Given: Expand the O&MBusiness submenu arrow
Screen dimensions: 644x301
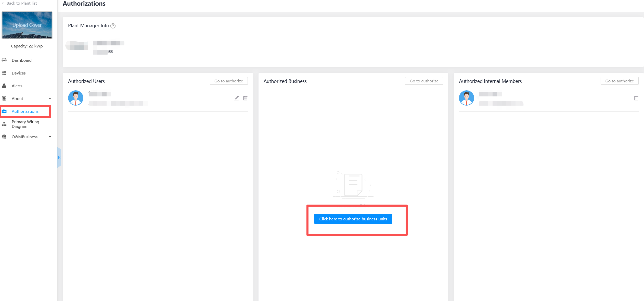Looking at the screenshot, I should (x=50, y=137).
